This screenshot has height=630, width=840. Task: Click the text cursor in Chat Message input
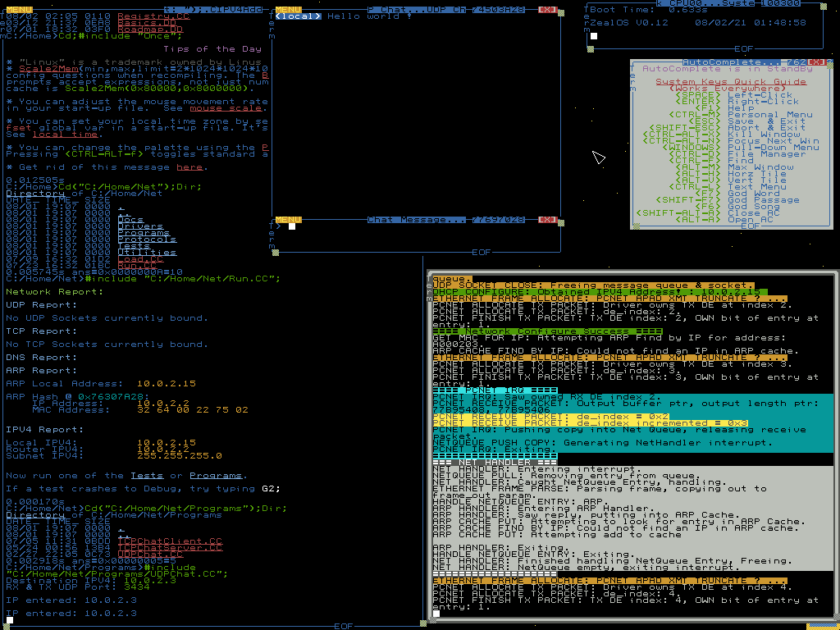[x=292, y=226]
